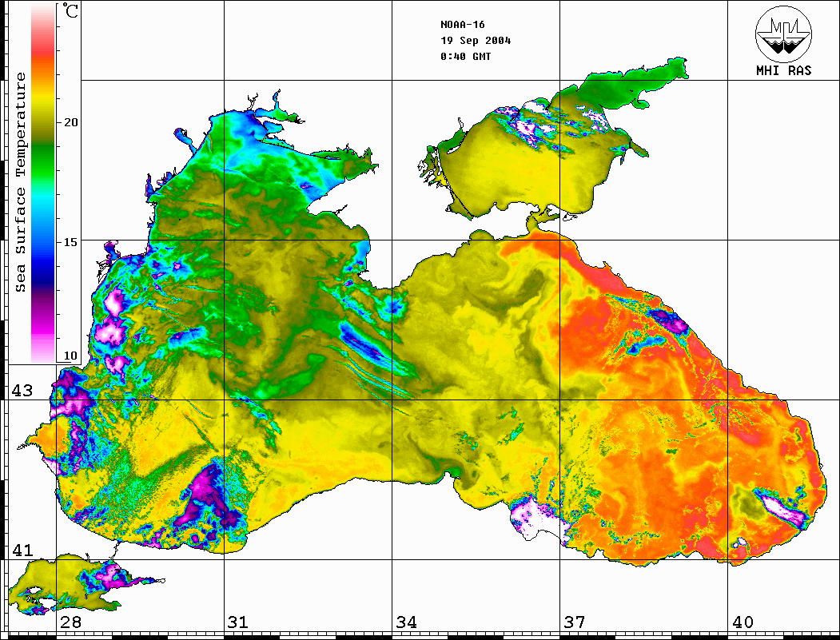840x640 pixels.
Task: Click the longitude label 37
Action: [575, 622]
